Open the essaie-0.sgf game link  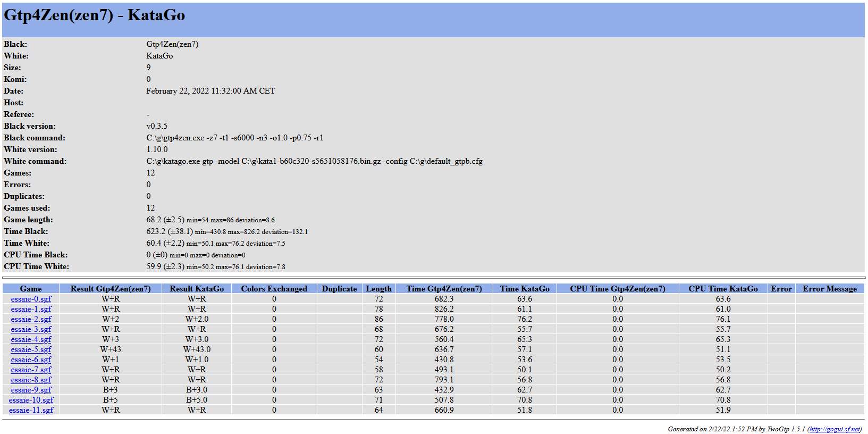31,299
